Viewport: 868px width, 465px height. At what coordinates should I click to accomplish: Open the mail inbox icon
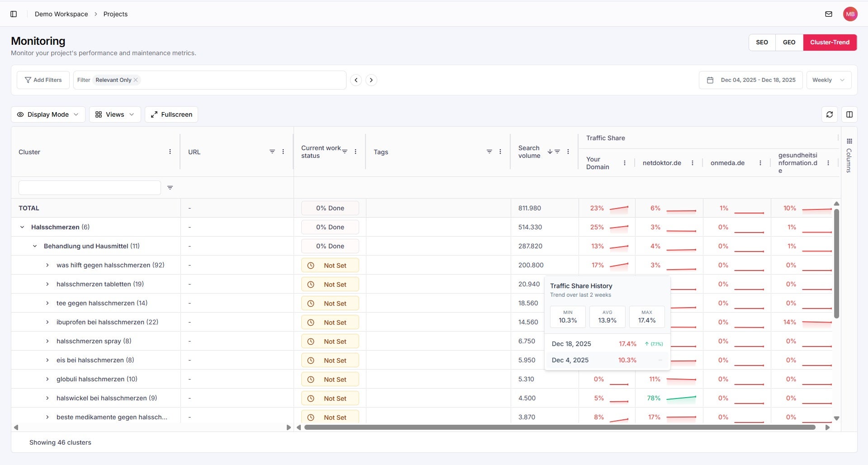pyautogui.click(x=828, y=14)
